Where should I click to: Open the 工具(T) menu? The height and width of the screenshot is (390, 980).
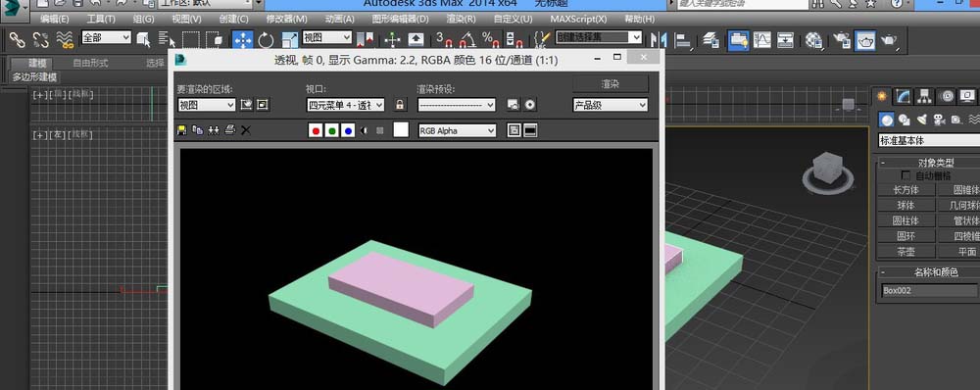pos(101,19)
